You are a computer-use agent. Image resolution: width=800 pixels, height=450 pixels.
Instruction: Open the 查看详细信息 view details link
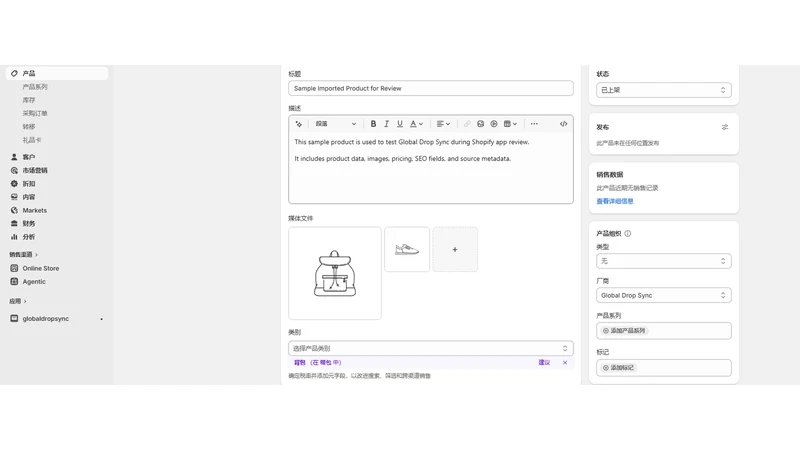point(615,202)
